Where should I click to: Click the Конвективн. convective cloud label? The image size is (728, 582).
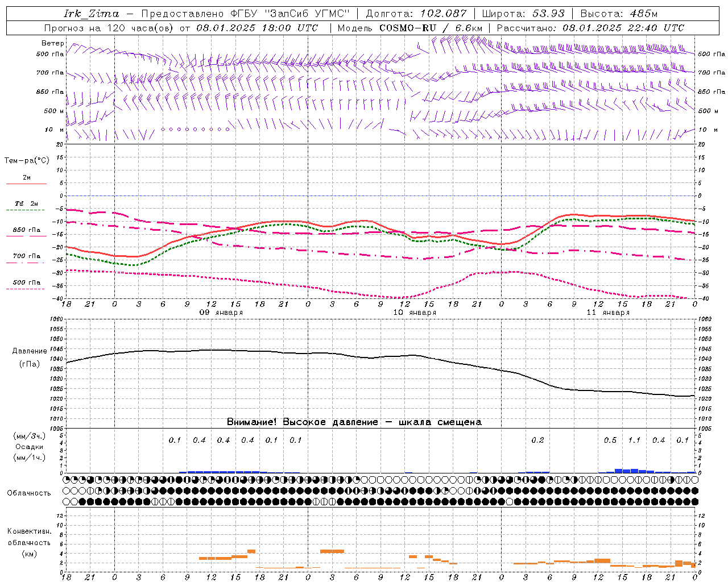29,531
